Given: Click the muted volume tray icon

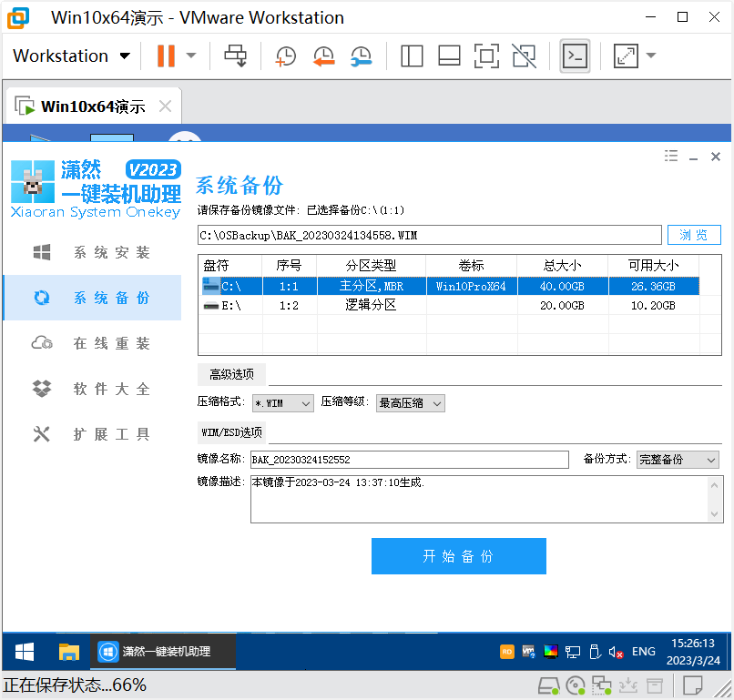Looking at the screenshot, I should (617, 652).
